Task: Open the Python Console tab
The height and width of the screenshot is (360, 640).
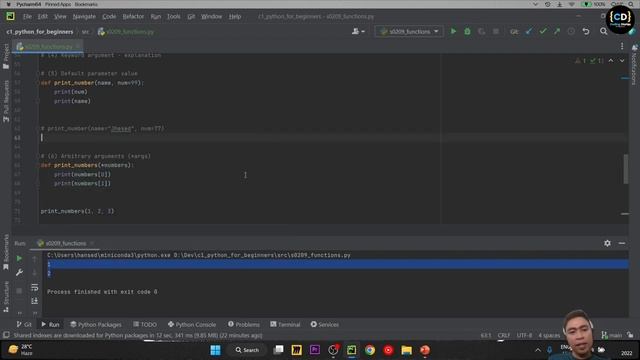Action: coord(192,324)
